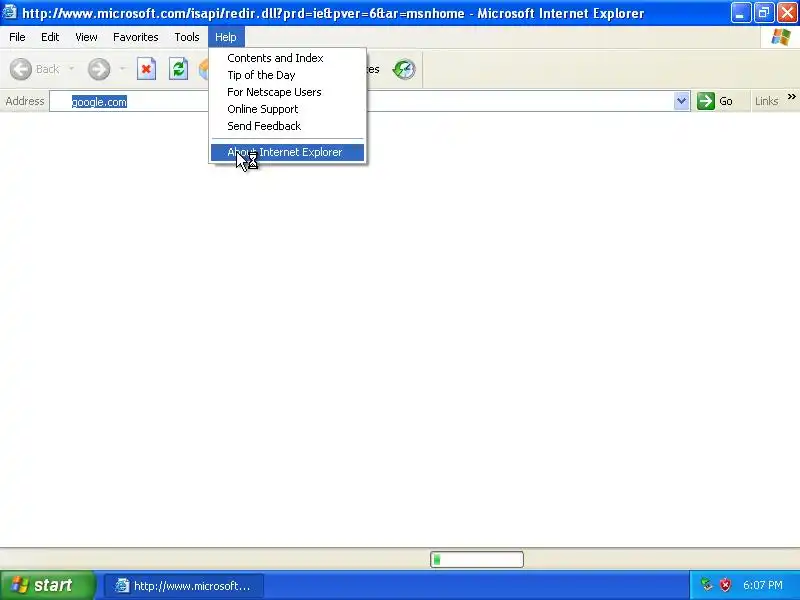The height and width of the screenshot is (600, 800).
Task: Restore down the browser window
Action: [764, 13]
